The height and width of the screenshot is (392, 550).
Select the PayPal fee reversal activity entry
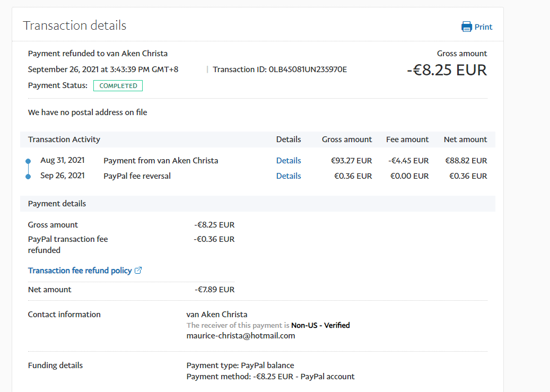pyautogui.click(x=137, y=176)
